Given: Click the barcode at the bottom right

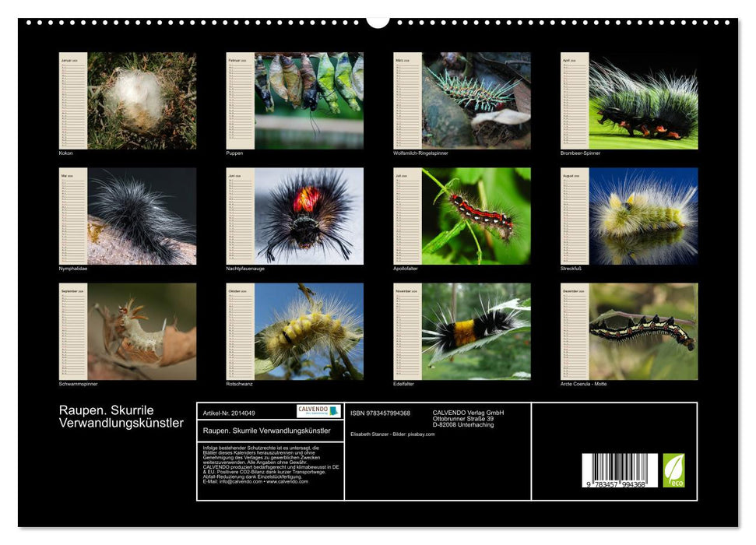Looking at the screenshot, I should tap(619, 472).
